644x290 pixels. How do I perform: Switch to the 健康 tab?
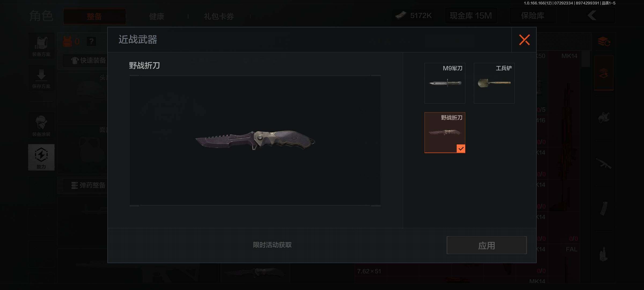click(157, 16)
